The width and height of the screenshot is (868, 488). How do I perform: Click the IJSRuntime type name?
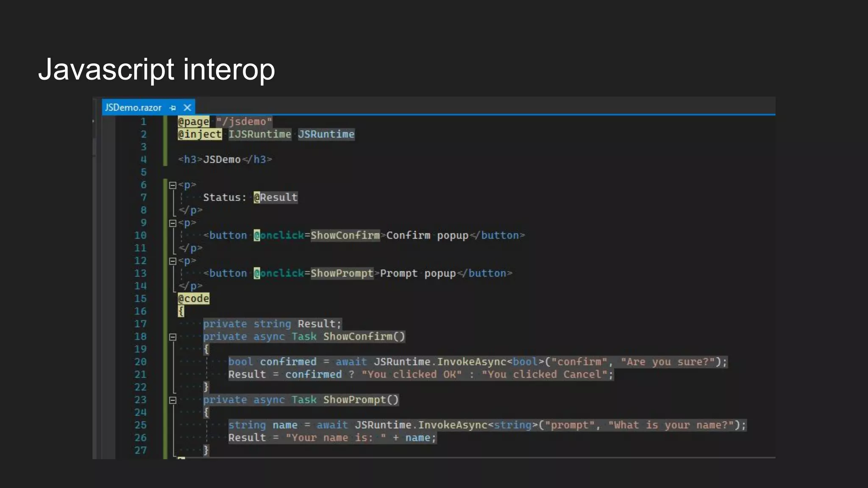pyautogui.click(x=260, y=134)
